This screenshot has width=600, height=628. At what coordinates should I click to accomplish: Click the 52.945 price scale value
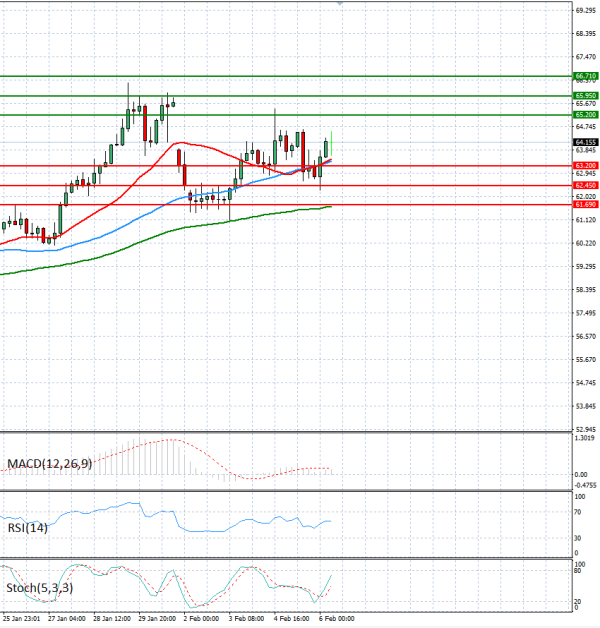585,430
